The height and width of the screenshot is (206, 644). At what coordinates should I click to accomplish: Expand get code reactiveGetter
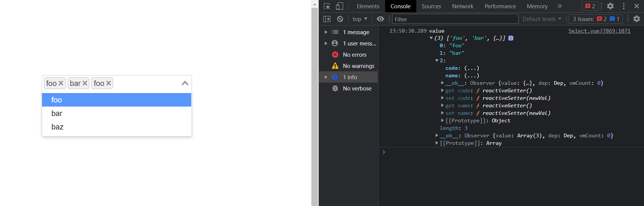tap(442, 90)
